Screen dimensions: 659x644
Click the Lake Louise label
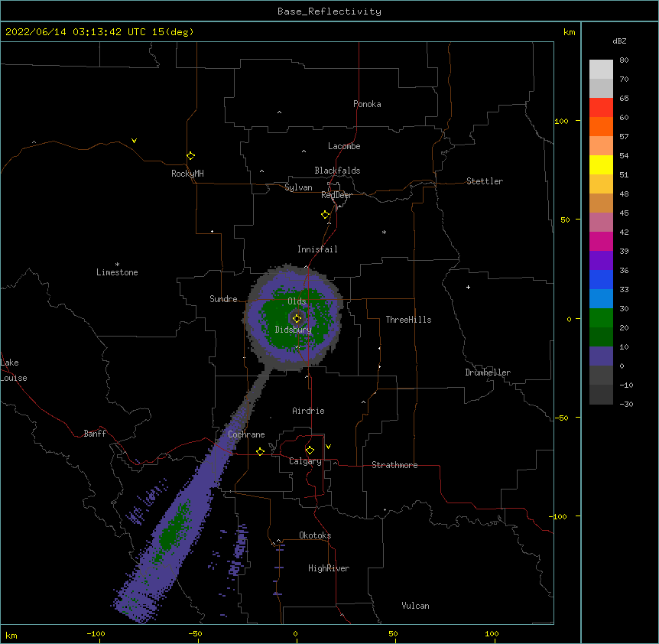tap(14, 370)
